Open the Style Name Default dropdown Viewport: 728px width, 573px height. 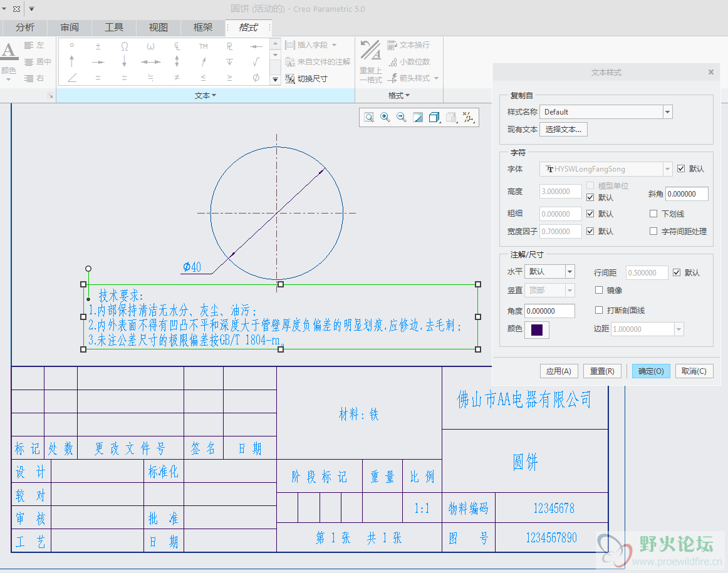click(x=668, y=112)
